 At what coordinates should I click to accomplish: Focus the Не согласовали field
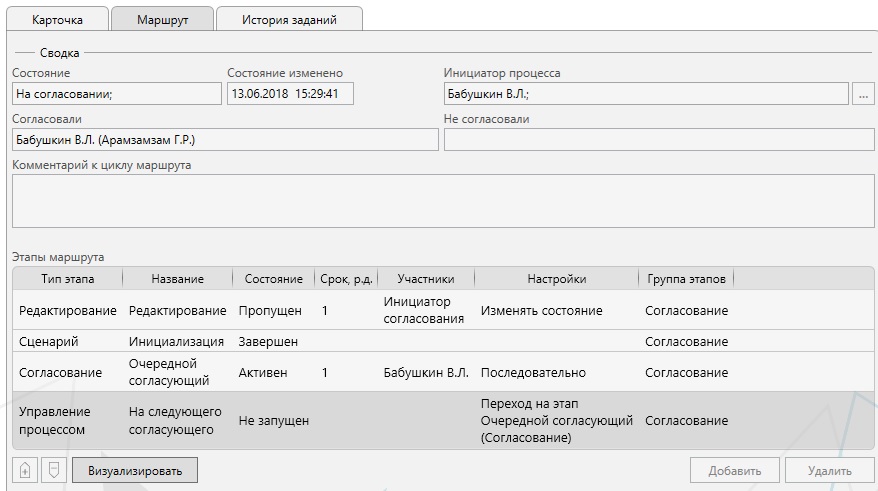[x=658, y=140]
